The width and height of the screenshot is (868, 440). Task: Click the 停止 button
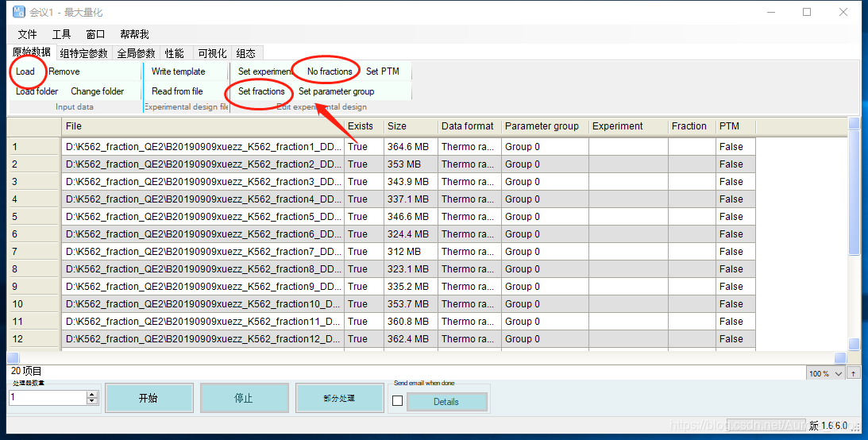(x=244, y=398)
